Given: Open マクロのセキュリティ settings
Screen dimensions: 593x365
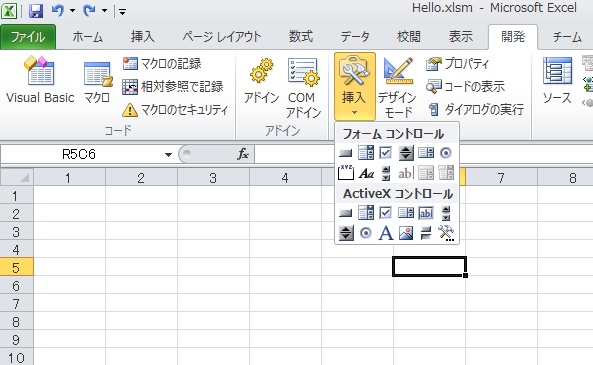Looking at the screenshot, I should point(175,110).
